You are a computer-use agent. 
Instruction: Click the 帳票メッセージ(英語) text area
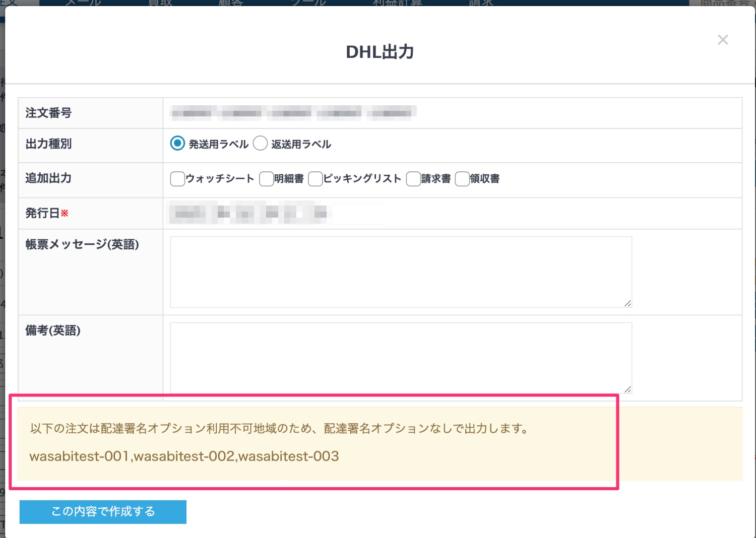pos(401,272)
